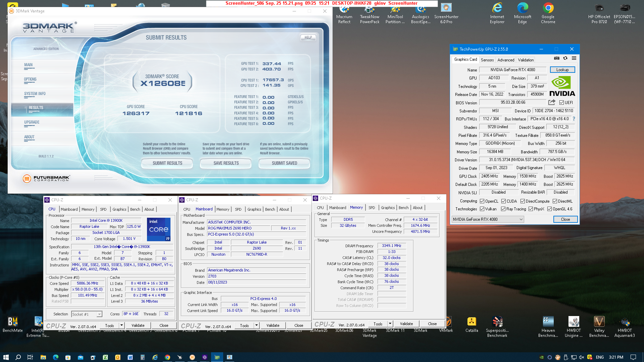Viewport: 644px width, 362px height.
Task: Open Bench tab in CPU-Z Memory window
Action: click(403, 208)
